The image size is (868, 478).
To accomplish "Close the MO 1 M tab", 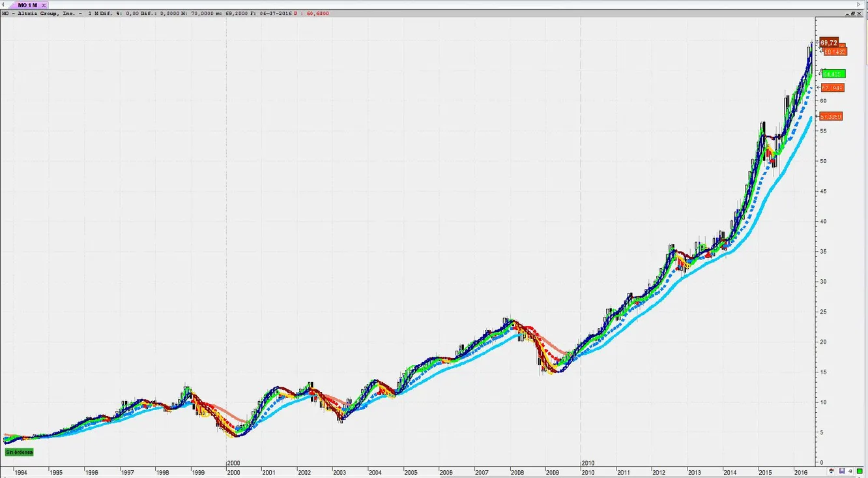I will (44, 5).
